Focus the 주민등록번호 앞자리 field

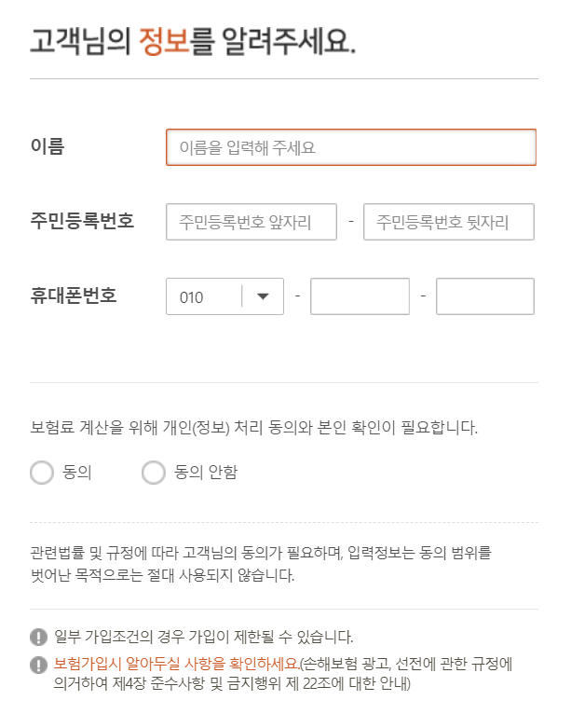tap(251, 222)
